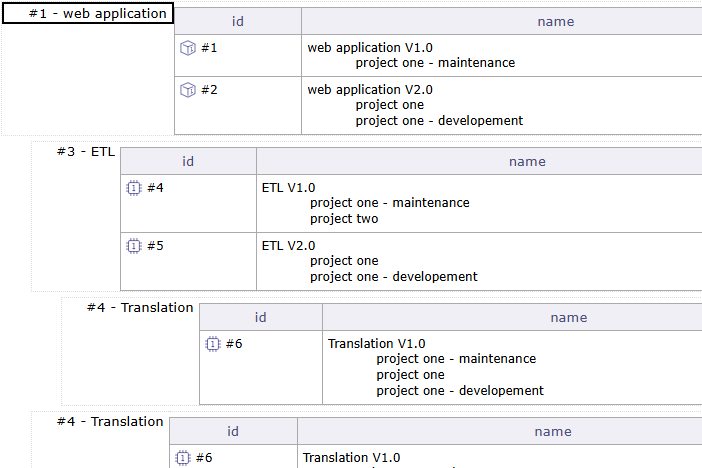The width and height of the screenshot is (702, 468).
Task: Click chip icon in first Translation table
Action: pyautogui.click(x=212, y=344)
